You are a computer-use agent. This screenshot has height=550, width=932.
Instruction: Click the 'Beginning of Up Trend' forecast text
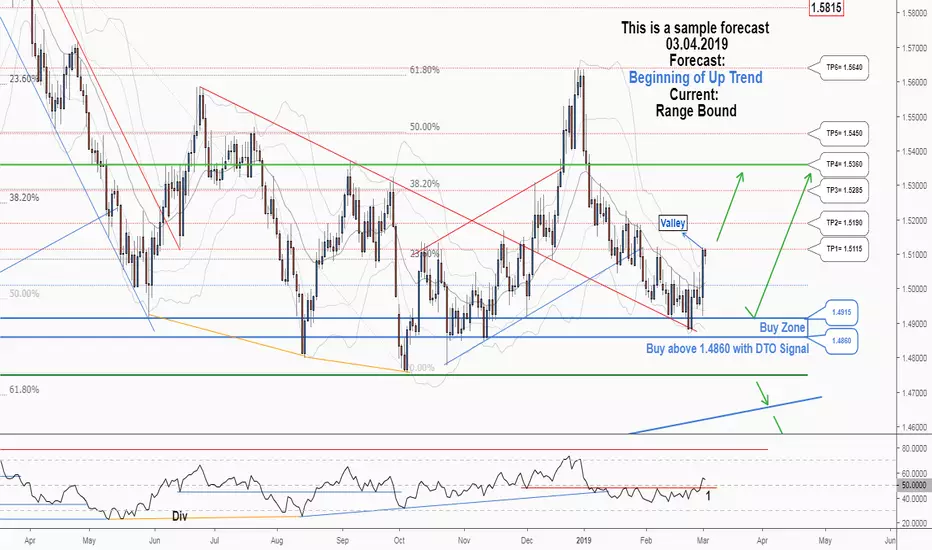click(x=695, y=78)
